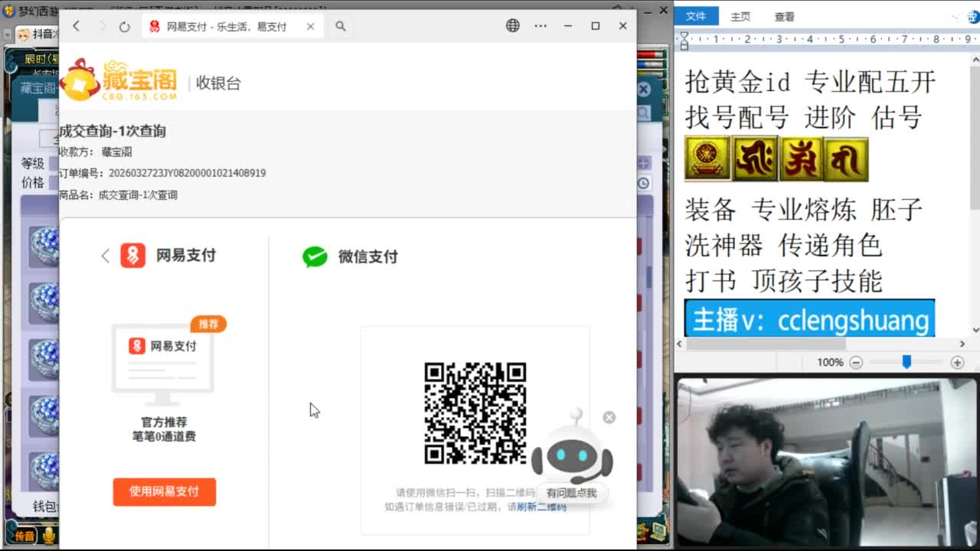The height and width of the screenshot is (551, 980).
Task: Click the ruler indent marker in the editor
Action: click(684, 41)
